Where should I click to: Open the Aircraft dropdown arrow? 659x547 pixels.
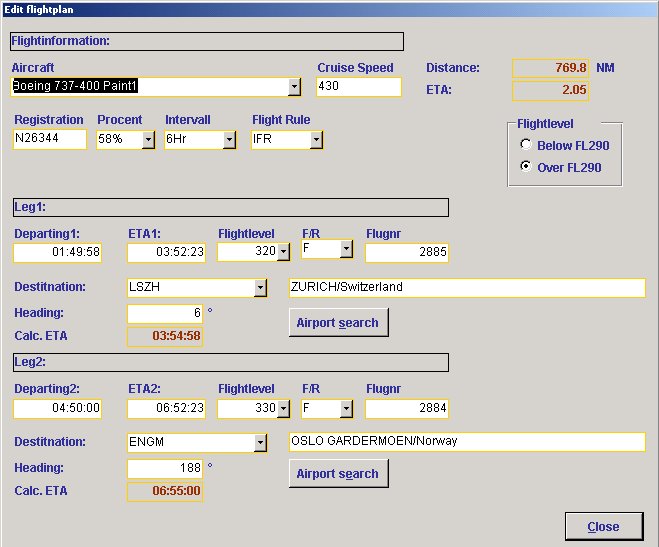coord(295,87)
